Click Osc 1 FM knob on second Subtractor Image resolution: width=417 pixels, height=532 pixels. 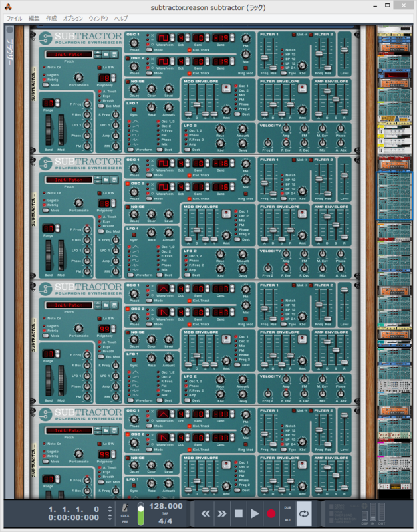pyautogui.click(x=245, y=164)
